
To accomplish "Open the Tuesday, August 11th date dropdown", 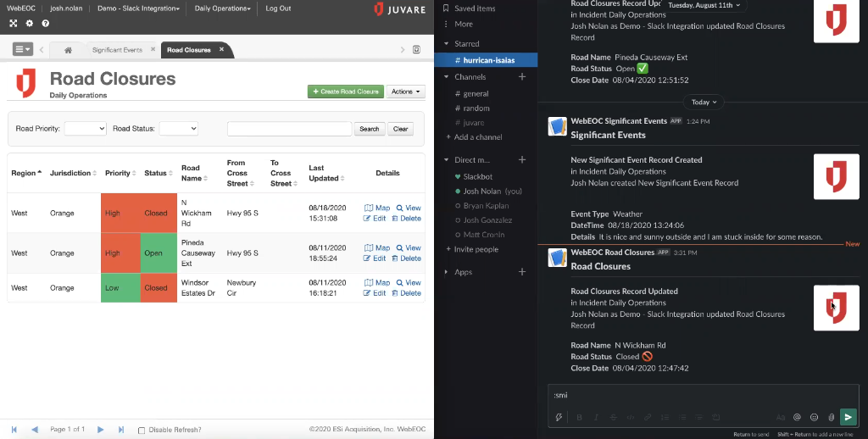I will [704, 5].
